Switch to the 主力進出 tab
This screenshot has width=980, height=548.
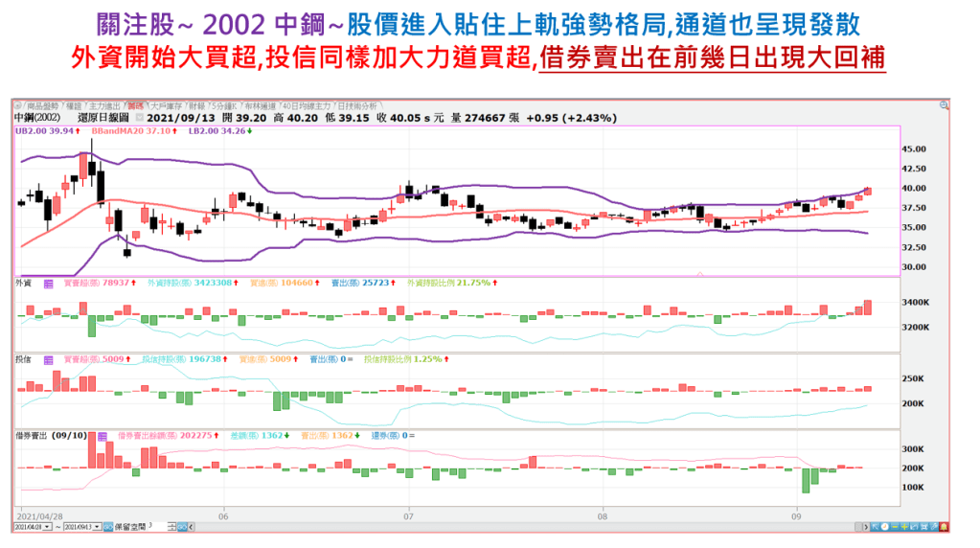[104, 104]
